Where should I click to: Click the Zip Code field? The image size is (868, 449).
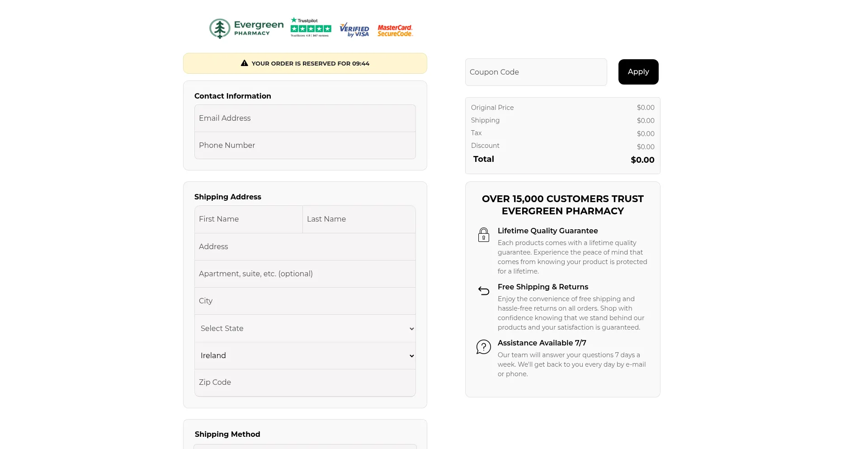point(305,383)
